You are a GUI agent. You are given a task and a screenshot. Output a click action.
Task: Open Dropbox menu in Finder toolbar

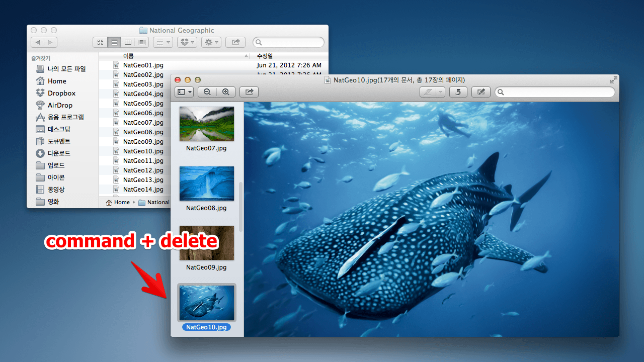[x=187, y=42]
